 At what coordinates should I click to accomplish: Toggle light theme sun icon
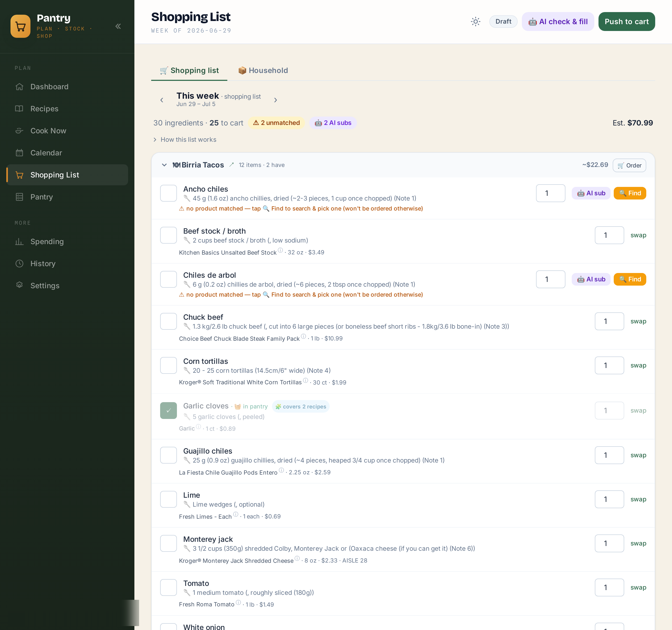click(x=475, y=22)
